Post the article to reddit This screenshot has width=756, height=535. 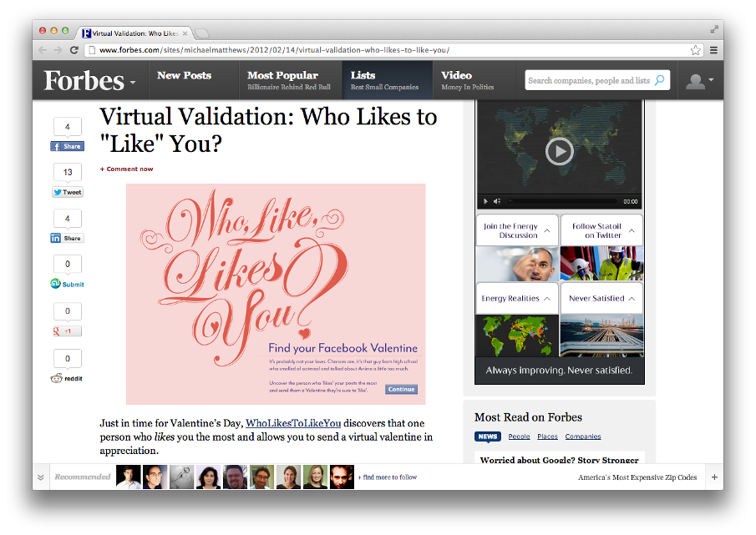coord(67,378)
